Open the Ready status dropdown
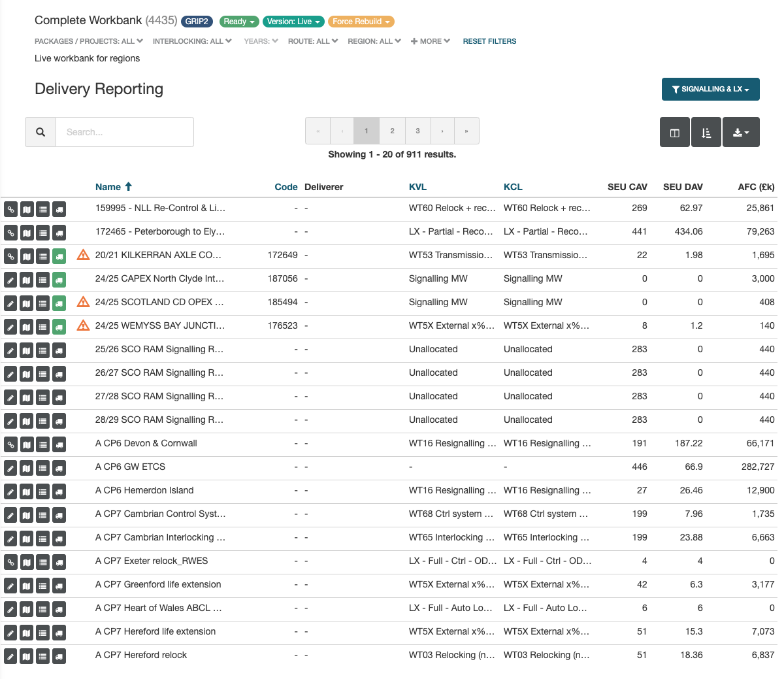Image resolution: width=784 pixels, height=679 pixels. point(238,22)
